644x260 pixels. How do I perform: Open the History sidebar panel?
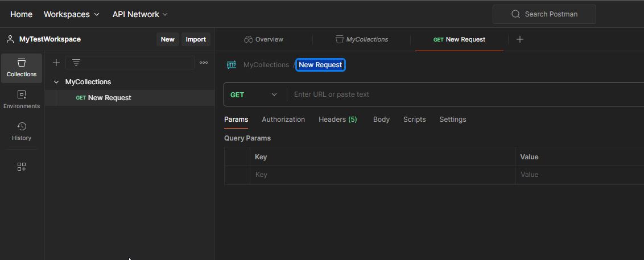pos(22,131)
